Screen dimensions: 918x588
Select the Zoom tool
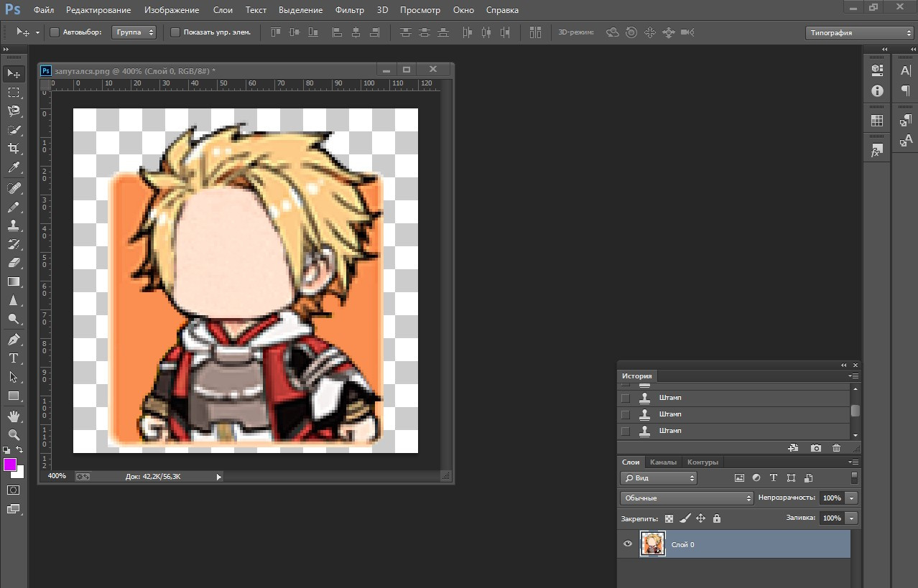point(14,435)
